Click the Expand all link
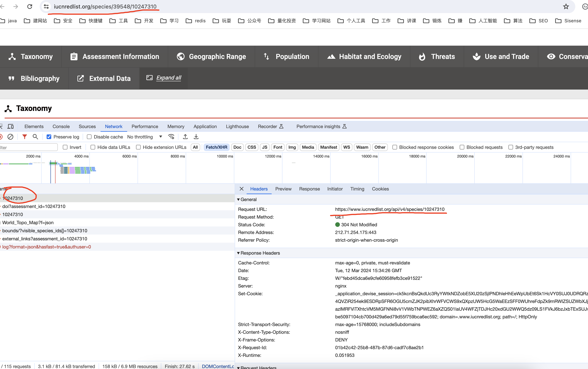Image resolution: width=588 pixels, height=369 pixels. [169, 78]
